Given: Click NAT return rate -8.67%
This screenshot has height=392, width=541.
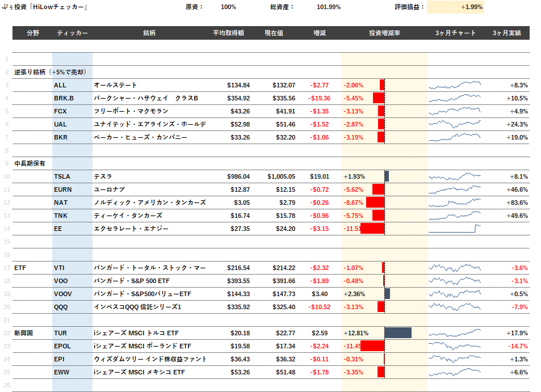Looking at the screenshot, I should coord(353,203).
